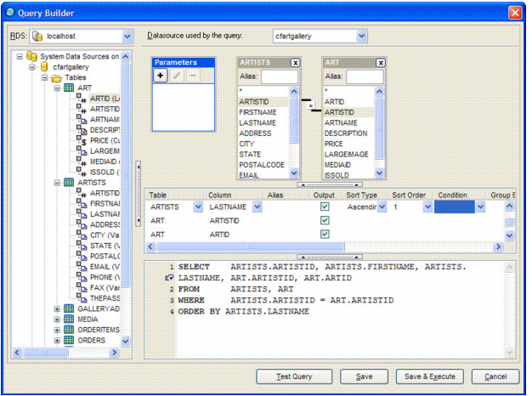Click the edit parameter pencil icon
This screenshot has height=396, width=532.
177,76
